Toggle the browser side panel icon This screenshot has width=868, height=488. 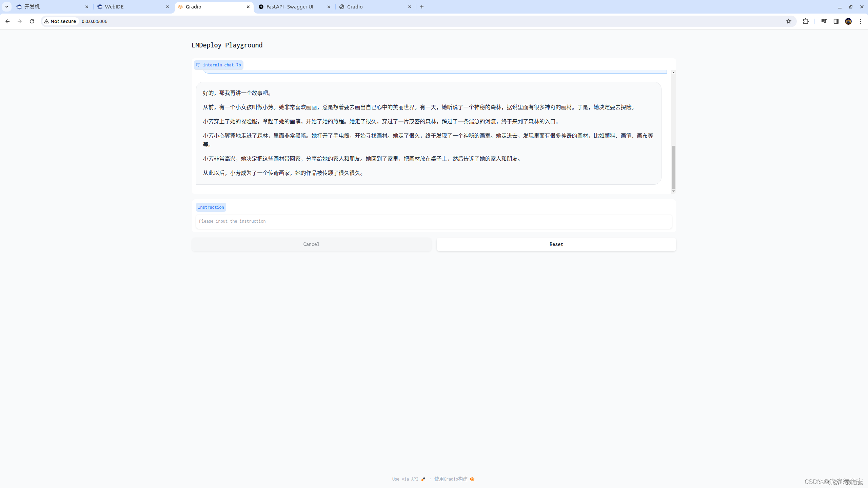point(836,21)
